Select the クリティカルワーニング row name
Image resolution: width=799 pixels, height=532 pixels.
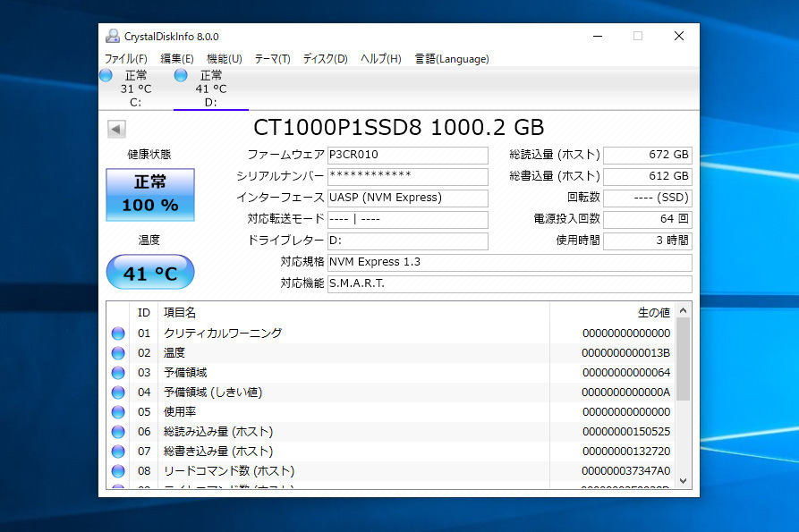223,334
